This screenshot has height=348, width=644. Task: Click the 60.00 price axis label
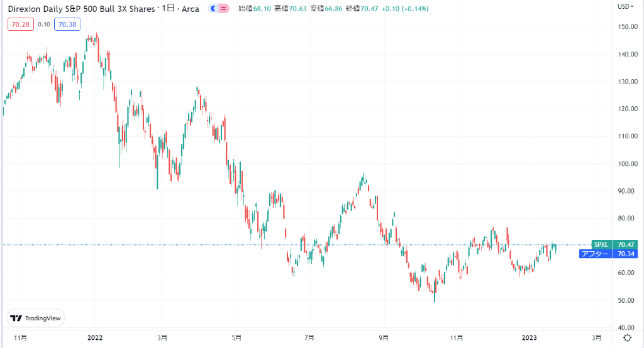tap(626, 273)
